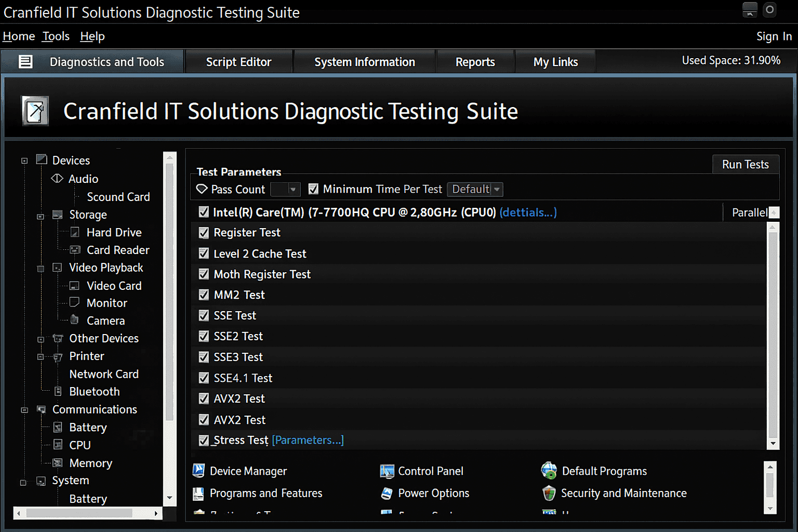The image size is (798, 532).
Task: Switch to the Reports tab
Action: [475, 62]
